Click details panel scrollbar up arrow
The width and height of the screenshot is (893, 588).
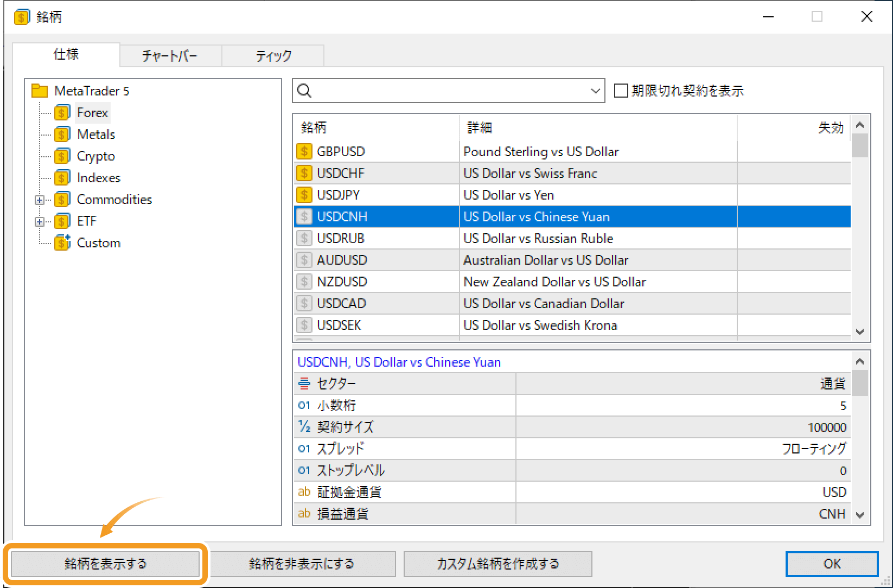(860, 361)
